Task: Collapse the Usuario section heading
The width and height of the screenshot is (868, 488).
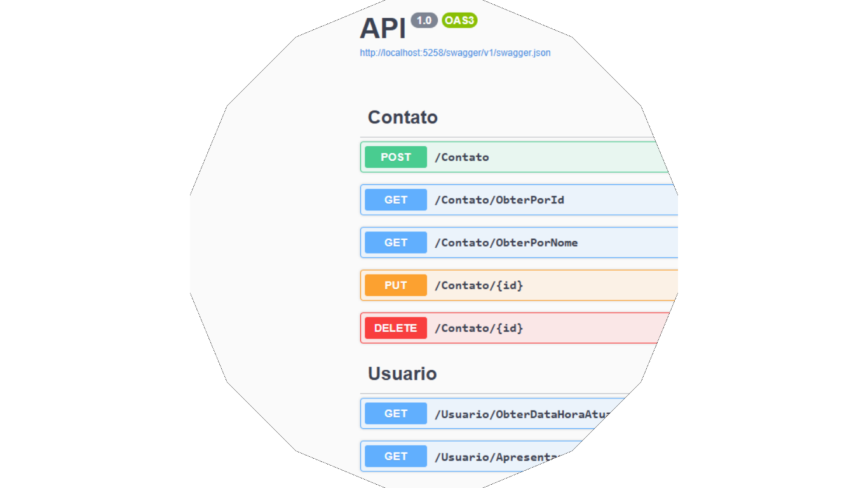Action: [x=402, y=374]
